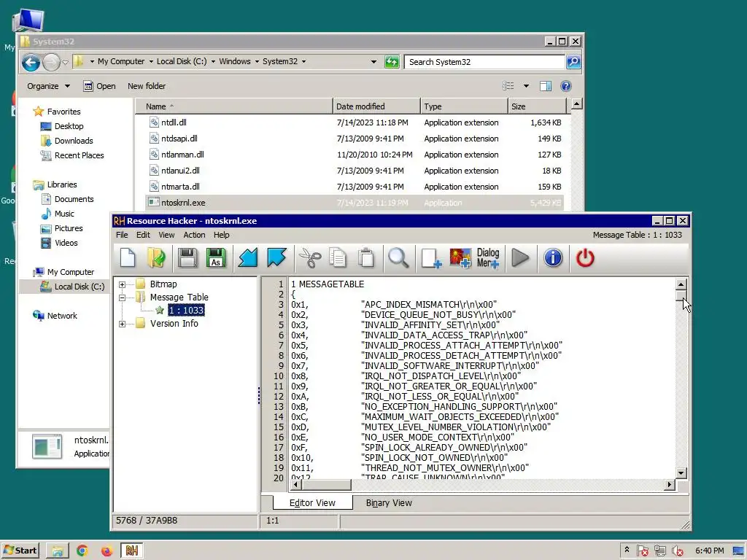Viewport: 747px width, 560px height.
Task: Open the address bar history dropdown
Action: click(x=373, y=62)
